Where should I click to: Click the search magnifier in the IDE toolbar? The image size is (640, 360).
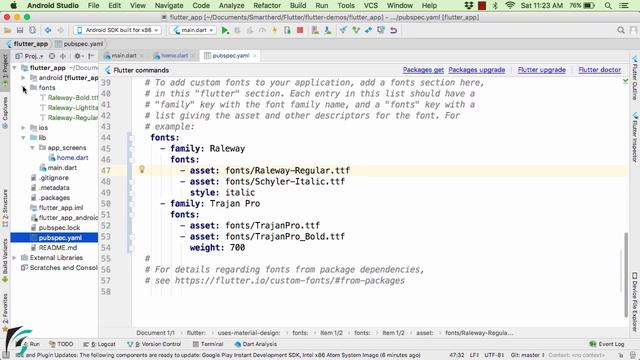pos(621,30)
